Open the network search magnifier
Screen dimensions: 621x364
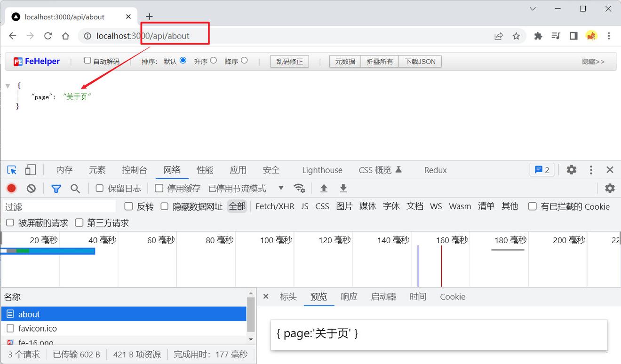pos(75,188)
